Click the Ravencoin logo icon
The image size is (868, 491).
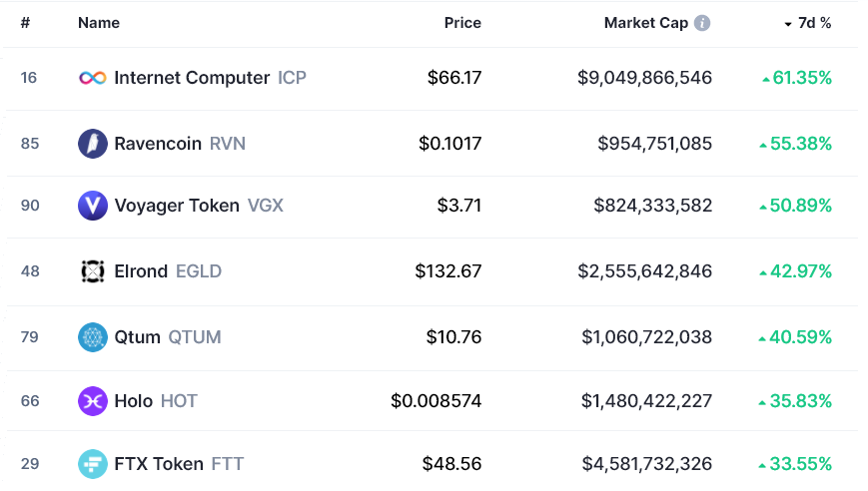click(93, 144)
